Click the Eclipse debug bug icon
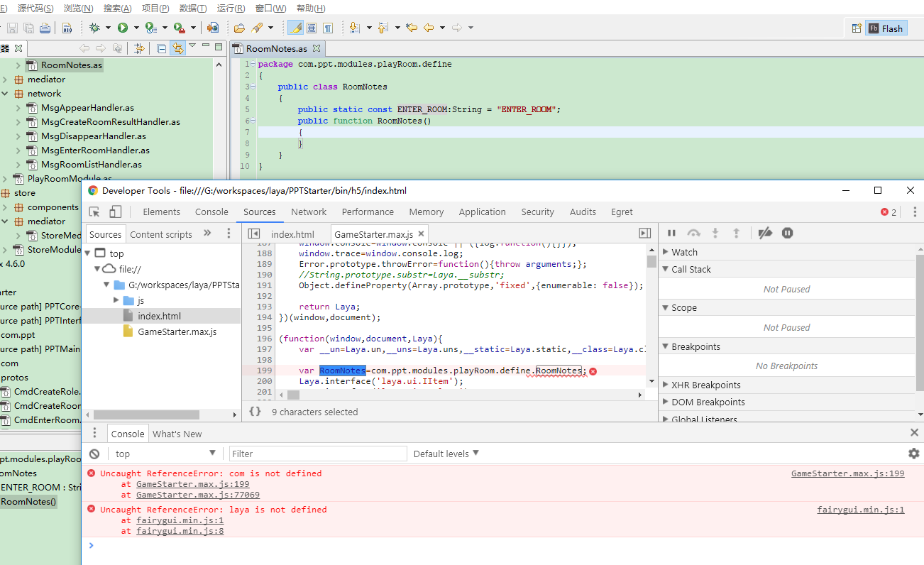Image resolution: width=924 pixels, height=565 pixels. (94, 28)
